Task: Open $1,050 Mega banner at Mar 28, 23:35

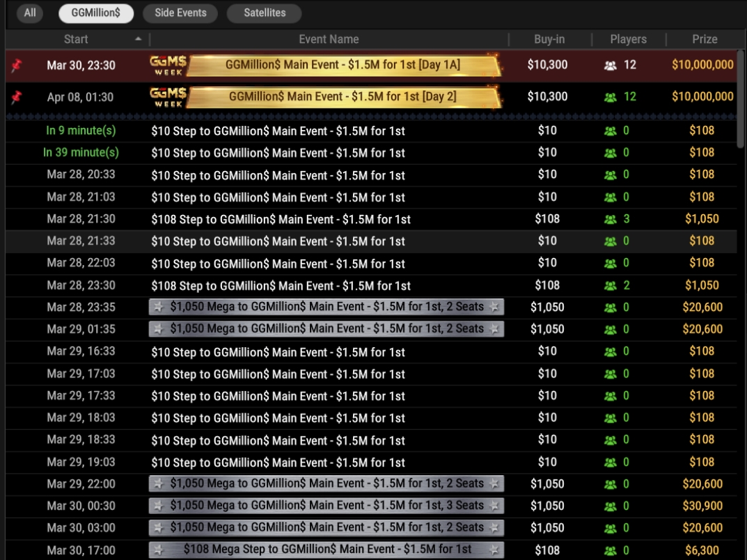Action: 327,307
